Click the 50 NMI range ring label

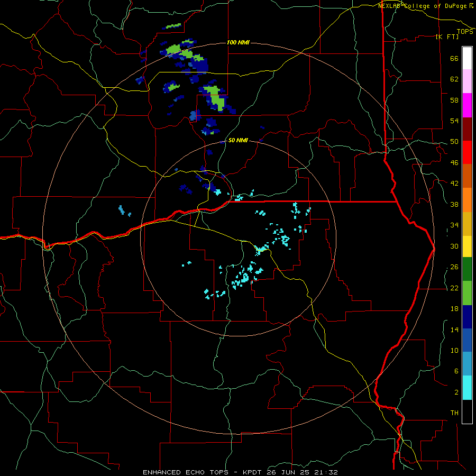pyautogui.click(x=237, y=140)
